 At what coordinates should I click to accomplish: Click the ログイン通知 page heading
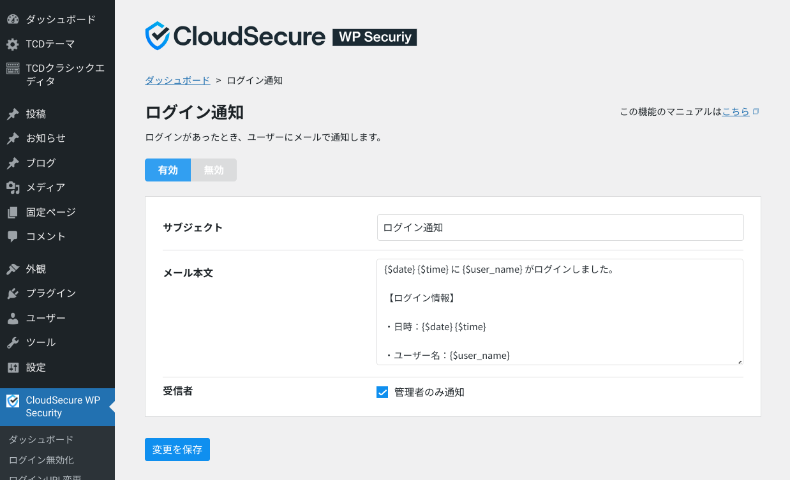pos(194,112)
